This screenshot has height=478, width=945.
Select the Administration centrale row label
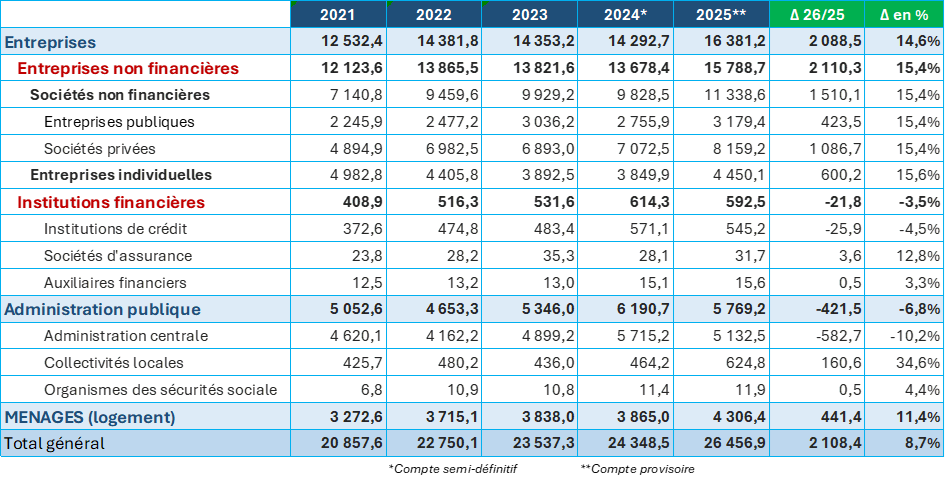(126, 336)
